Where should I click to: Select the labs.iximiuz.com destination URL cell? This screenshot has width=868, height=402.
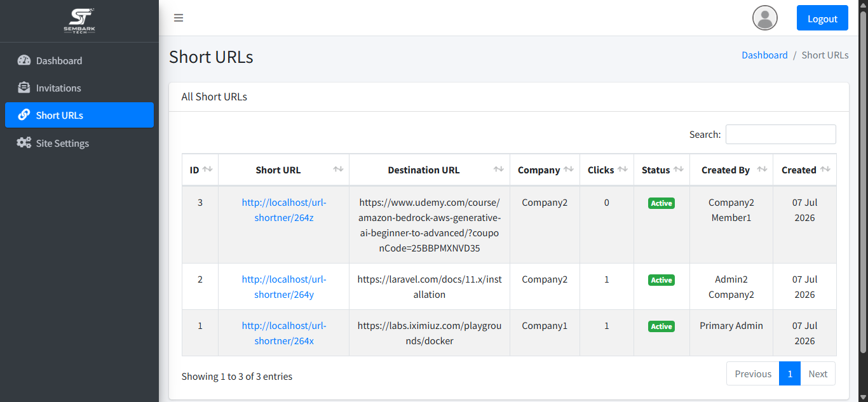tap(430, 333)
